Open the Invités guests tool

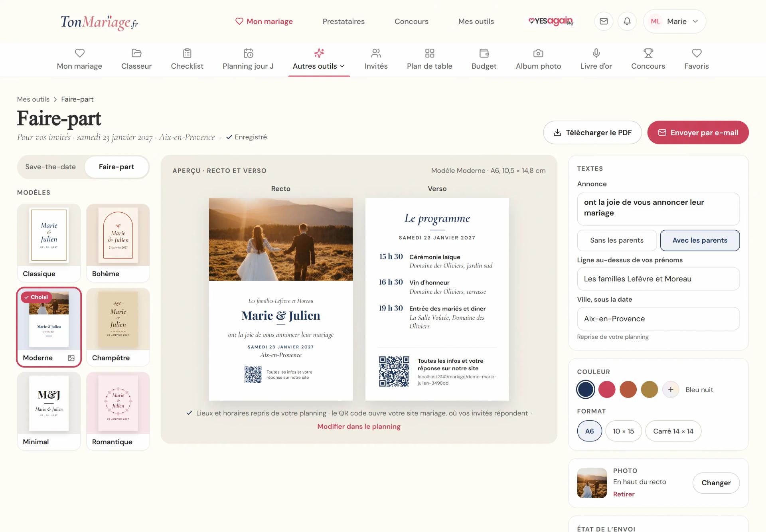[376, 59]
